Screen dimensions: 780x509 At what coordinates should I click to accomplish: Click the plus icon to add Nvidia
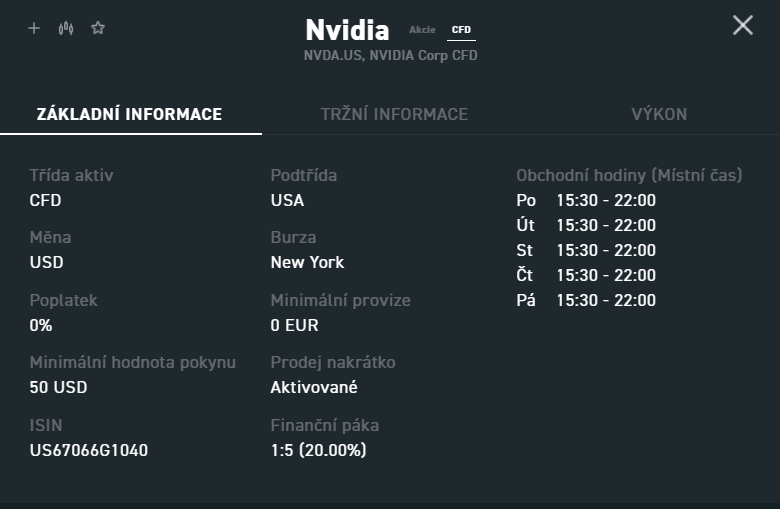click(x=34, y=28)
